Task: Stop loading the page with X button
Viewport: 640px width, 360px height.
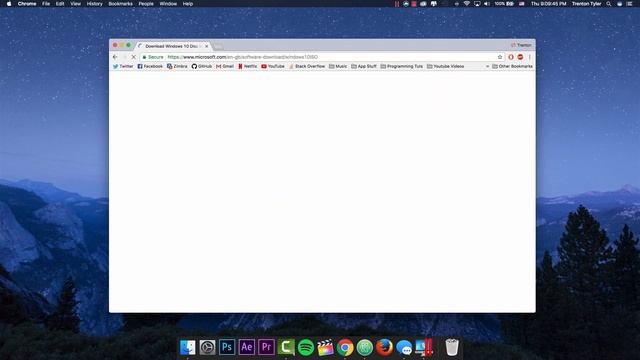Action: point(133,57)
